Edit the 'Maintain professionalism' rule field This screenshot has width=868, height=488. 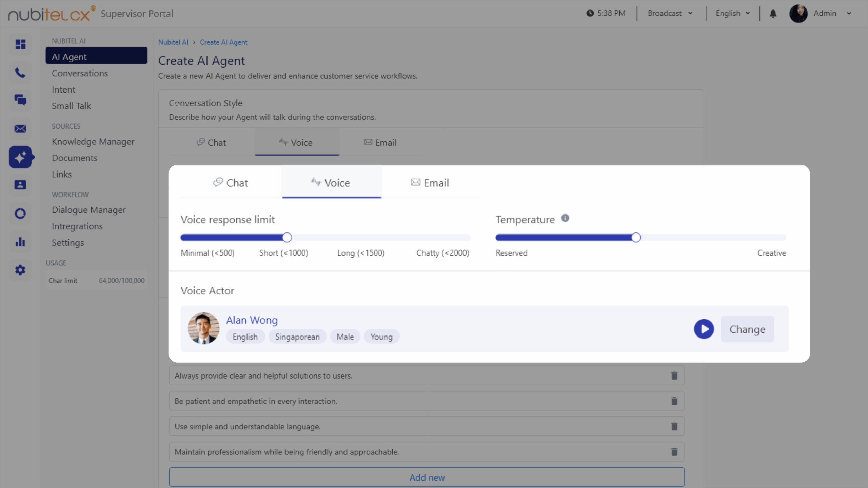click(427, 452)
